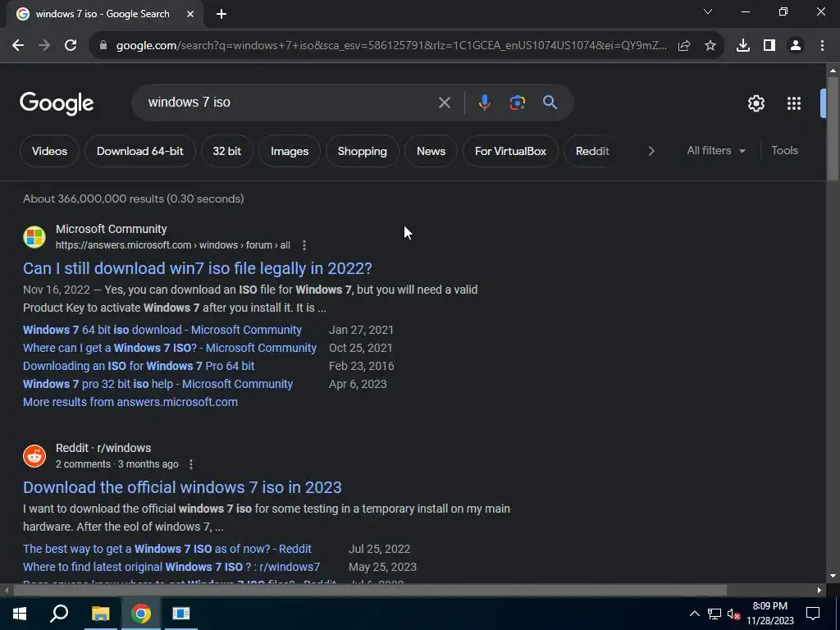Open More results from answers.microsoft.com
Image resolution: width=840 pixels, height=630 pixels.
click(130, 402)
